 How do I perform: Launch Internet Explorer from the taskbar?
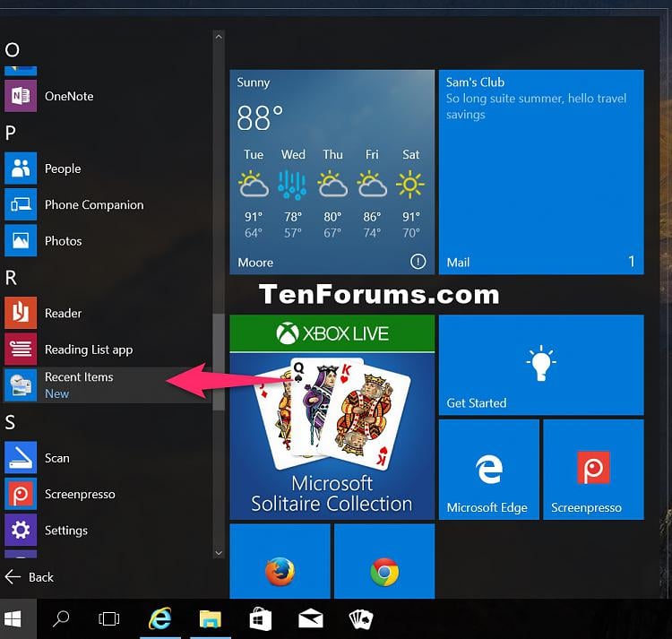[160, 619]
